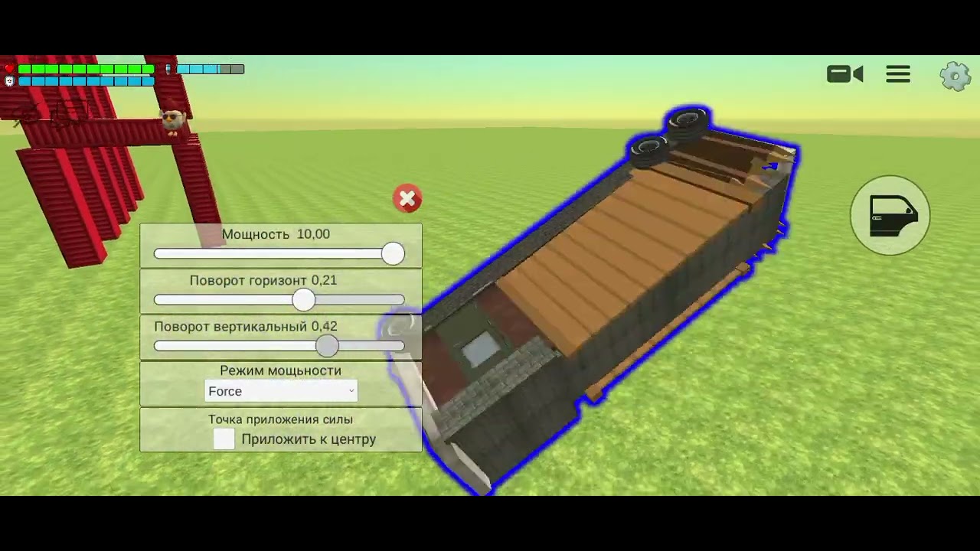This screenshot has height=551, width=980.
Task: Click the Приложить к центру text
Action: coord(309,439)
